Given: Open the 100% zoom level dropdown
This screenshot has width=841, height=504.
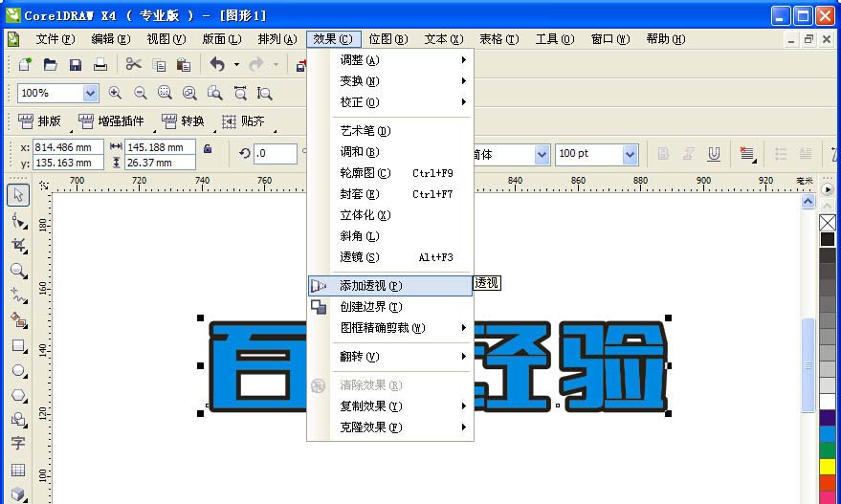Looking at the screenshot, I should [x=90, y=94].
